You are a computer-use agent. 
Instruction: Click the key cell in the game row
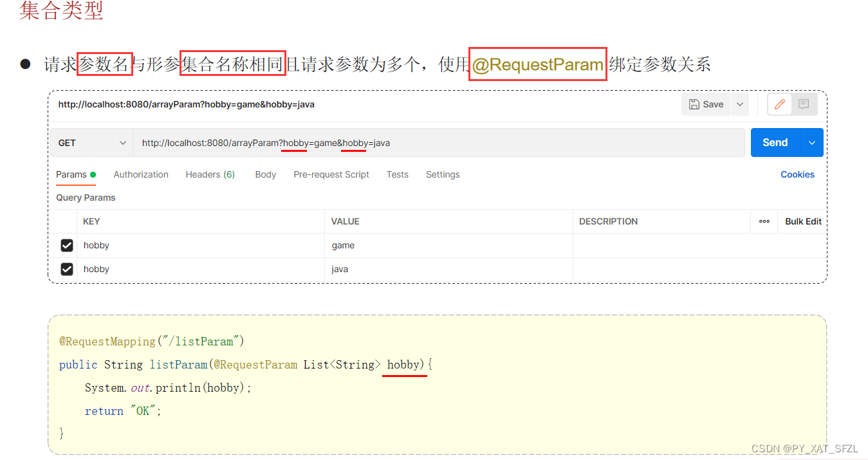click(201, 245)
